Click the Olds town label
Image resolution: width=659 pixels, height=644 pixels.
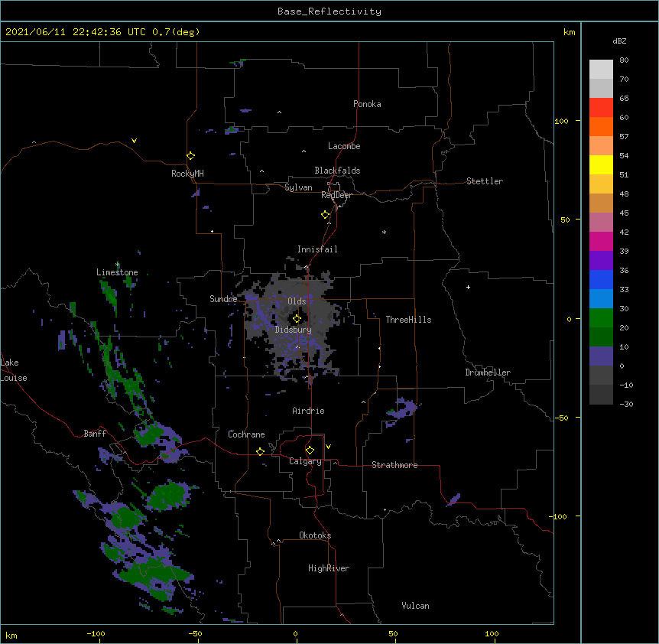[x=297, y=301]
